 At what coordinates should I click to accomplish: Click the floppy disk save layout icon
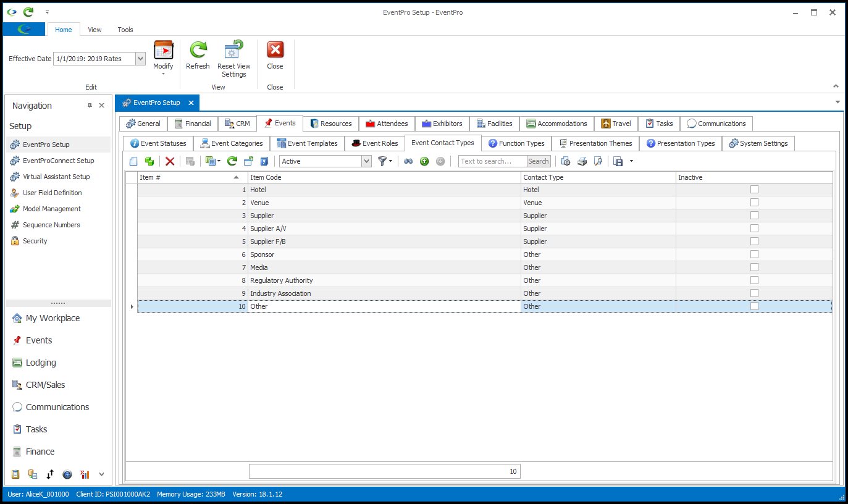[618, 161]
